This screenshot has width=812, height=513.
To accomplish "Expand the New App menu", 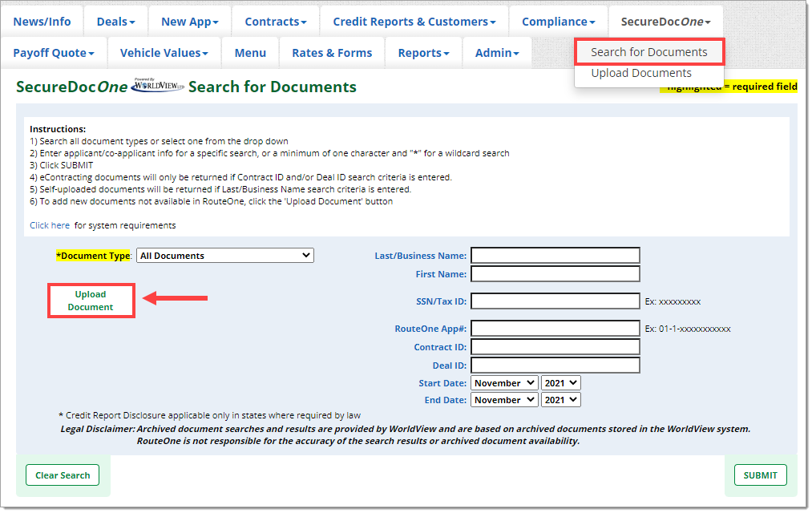I will [189, 22].
